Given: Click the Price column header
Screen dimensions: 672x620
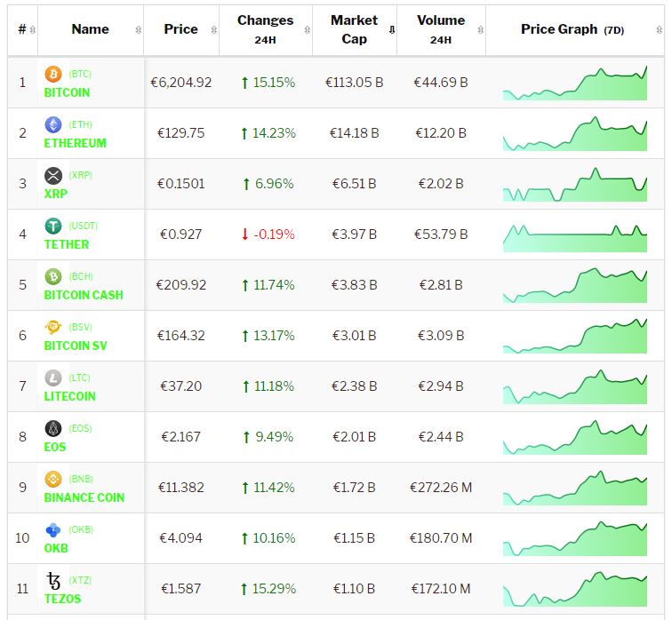Looking at the screenshot, I should [180, 29].
